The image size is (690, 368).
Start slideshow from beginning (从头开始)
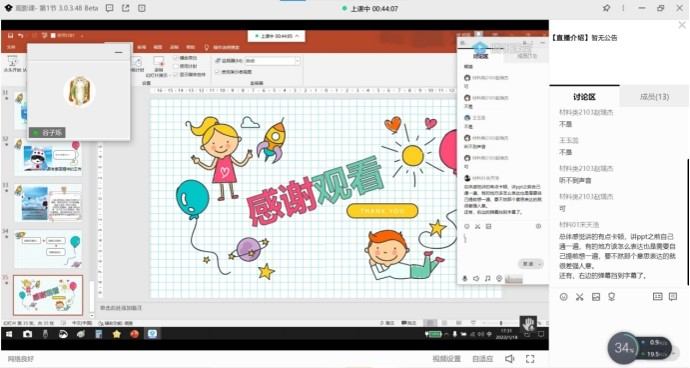(12, 64)
